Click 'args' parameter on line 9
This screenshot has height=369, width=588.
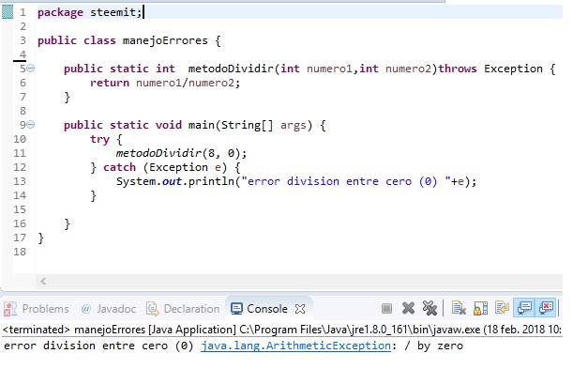point(294,125)
